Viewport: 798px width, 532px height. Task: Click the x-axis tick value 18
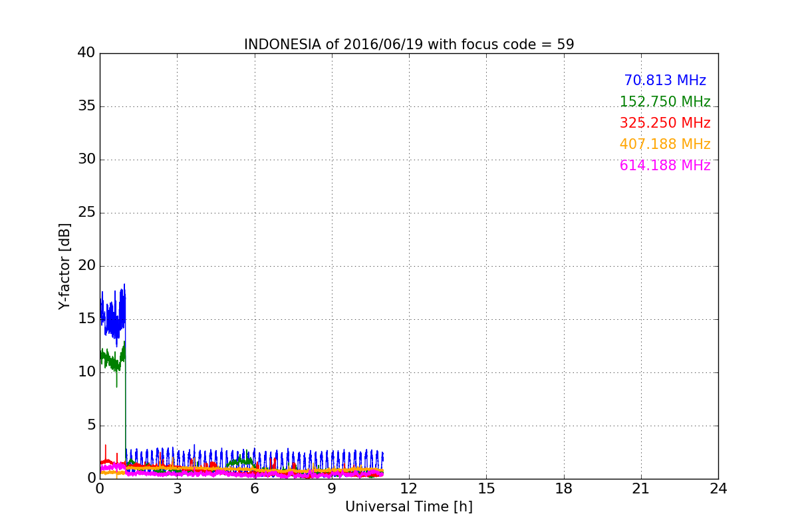[x=564, y=489]
